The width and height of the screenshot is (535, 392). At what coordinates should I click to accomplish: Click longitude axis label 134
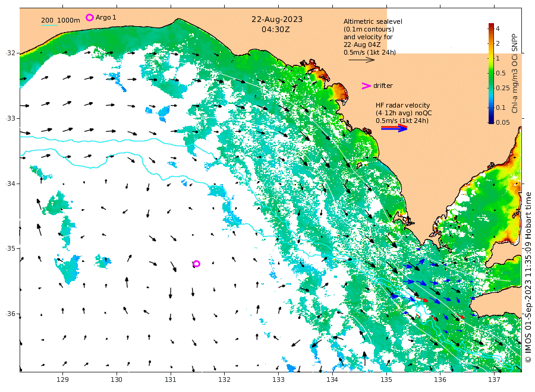click(x=332, y=380)
